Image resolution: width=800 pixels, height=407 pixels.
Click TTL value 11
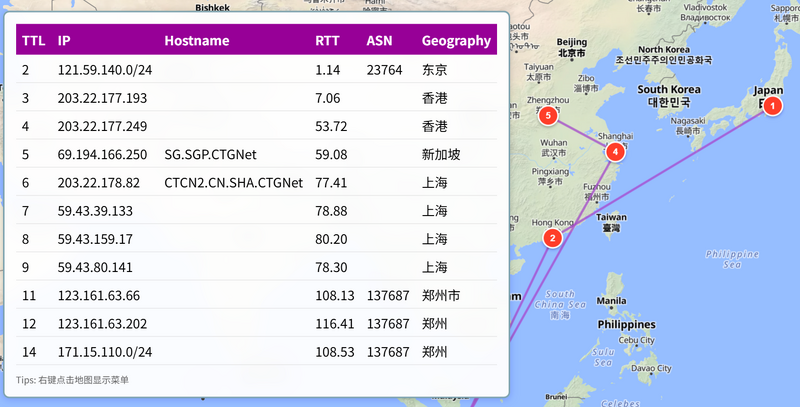pos(29,295)
